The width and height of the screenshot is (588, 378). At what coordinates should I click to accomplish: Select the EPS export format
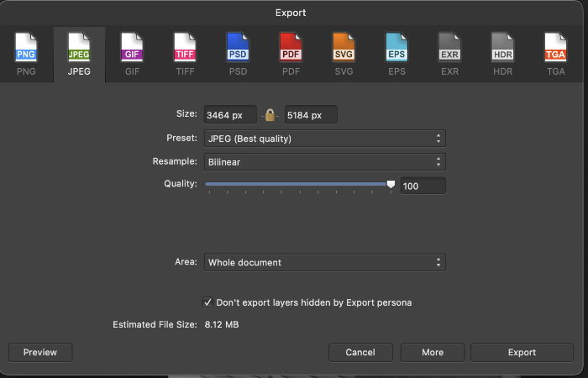(396, 53)
